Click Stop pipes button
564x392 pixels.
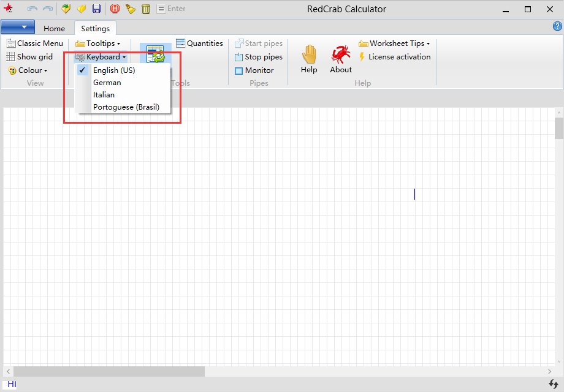[259, 57]
